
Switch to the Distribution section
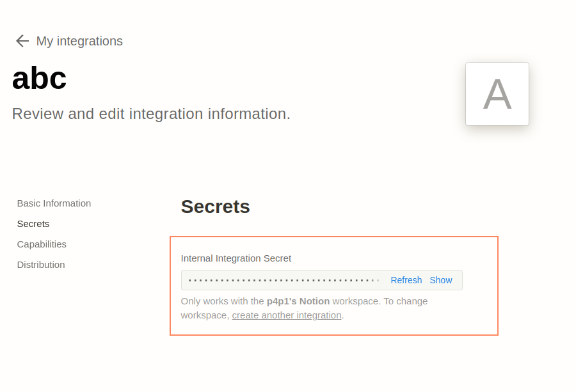tap(41, 265)
